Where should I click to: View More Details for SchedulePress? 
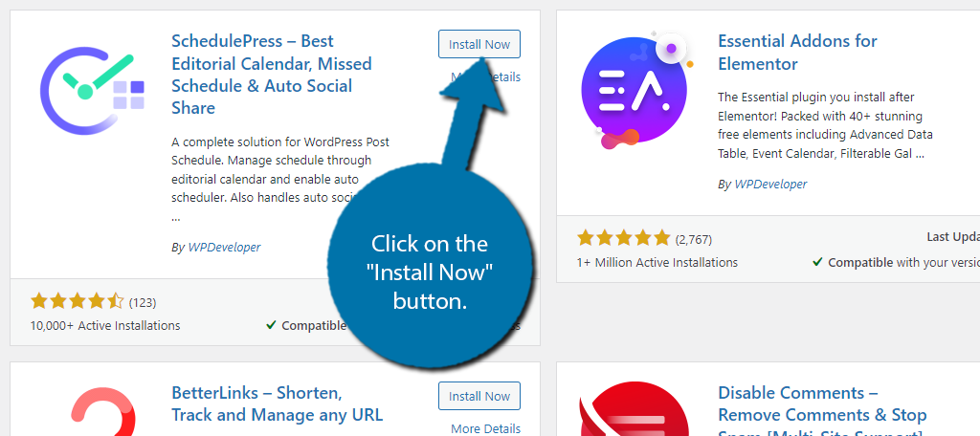point(485,76)
